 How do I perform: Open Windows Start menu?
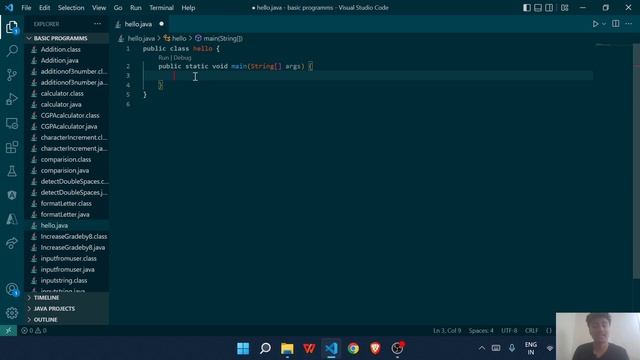(x=243, y=349)
